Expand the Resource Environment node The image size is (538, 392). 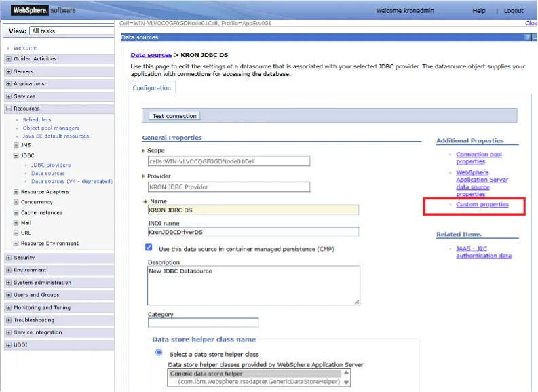click(16, 243)
